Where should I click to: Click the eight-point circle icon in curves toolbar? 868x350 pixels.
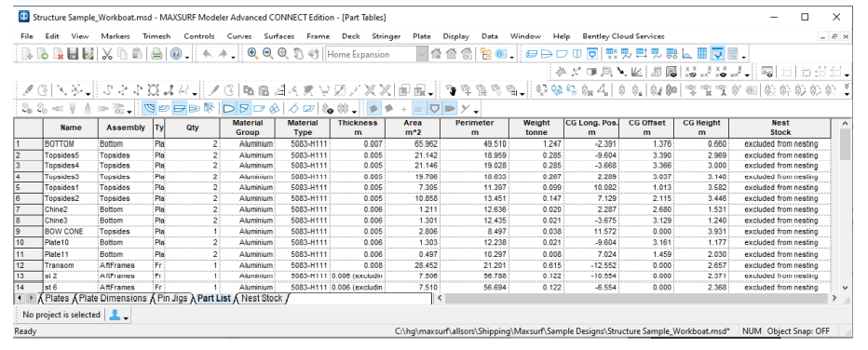pos(154,90)
